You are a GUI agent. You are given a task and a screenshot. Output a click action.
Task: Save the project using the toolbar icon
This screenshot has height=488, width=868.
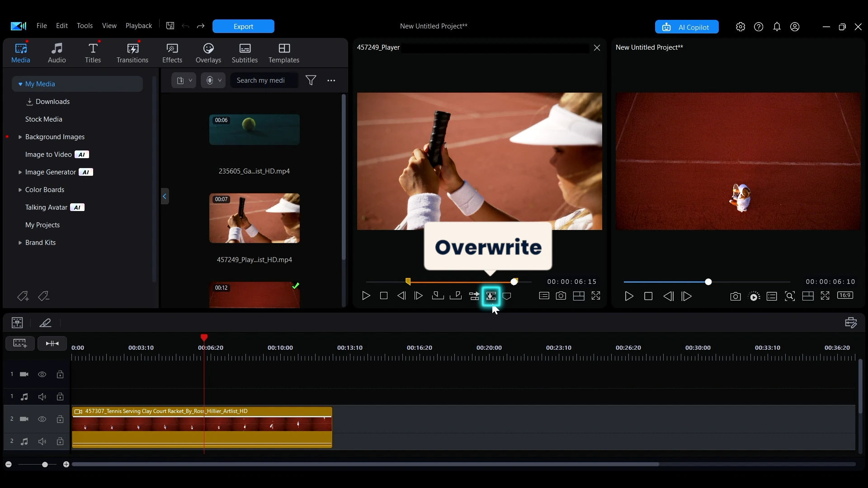[170, 26]
